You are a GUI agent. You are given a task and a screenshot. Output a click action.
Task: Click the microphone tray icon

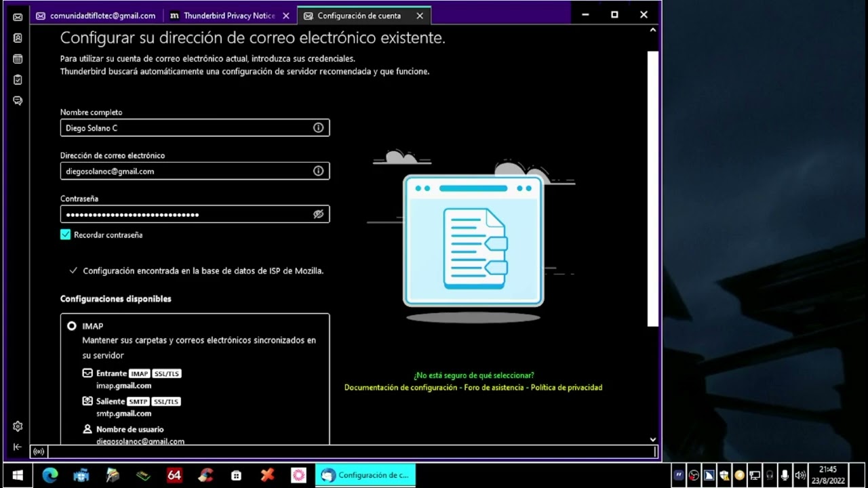tap(785, 475)
